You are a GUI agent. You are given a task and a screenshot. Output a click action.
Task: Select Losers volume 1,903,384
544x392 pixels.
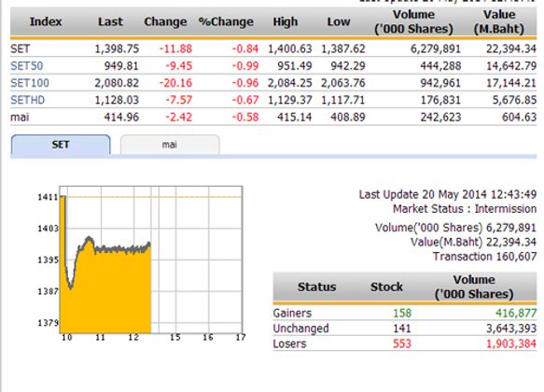(x=511, y=343)
